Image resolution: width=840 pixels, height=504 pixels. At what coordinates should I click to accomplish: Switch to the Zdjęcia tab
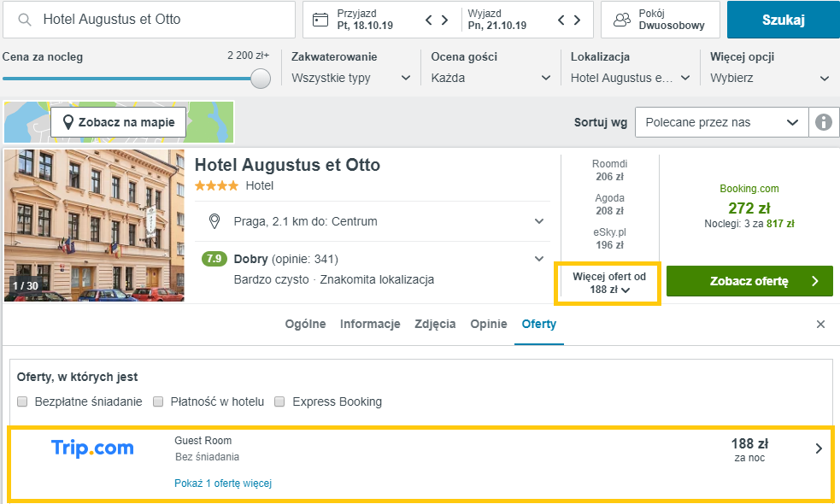(x=434, y=324)
